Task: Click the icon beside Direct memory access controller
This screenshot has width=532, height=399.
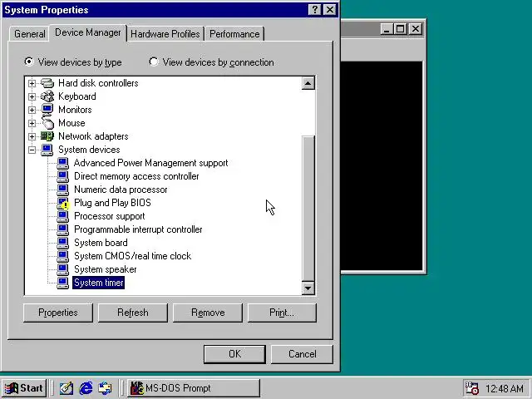Action: [x=63, y=176]
